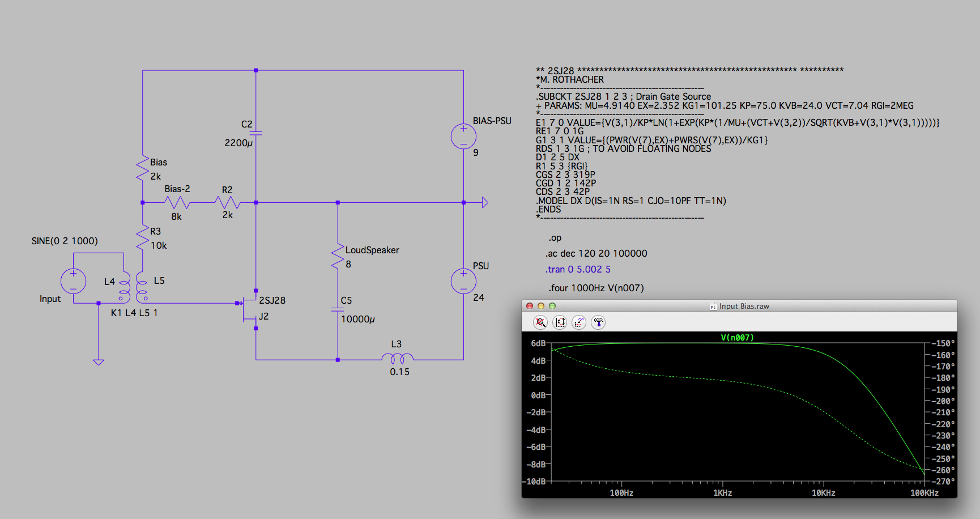Click the ground symbol below Input source

pos(99,362)
